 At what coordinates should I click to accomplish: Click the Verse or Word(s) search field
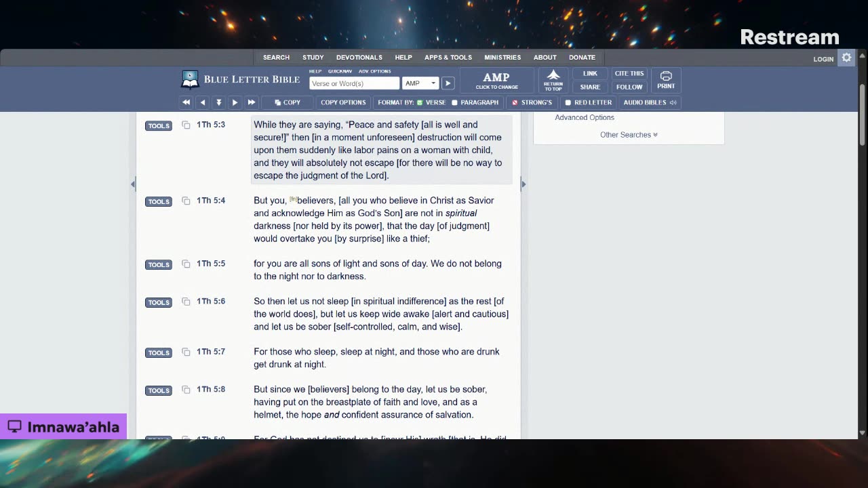pos(354,83)
